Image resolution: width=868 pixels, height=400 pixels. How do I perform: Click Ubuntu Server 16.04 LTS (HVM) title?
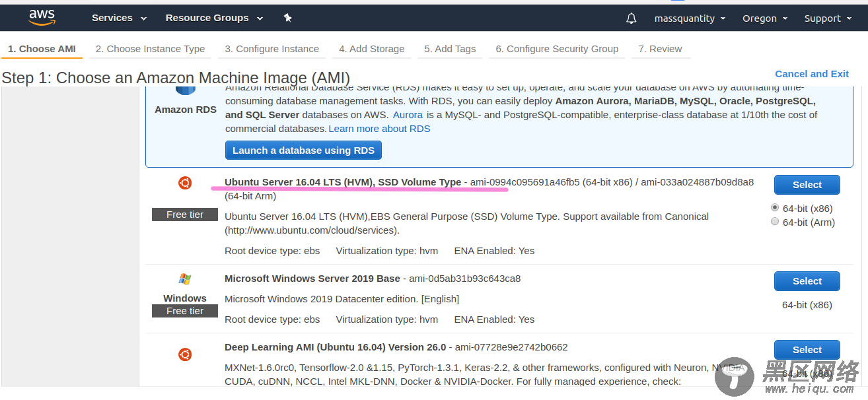[x=343, y=182]
